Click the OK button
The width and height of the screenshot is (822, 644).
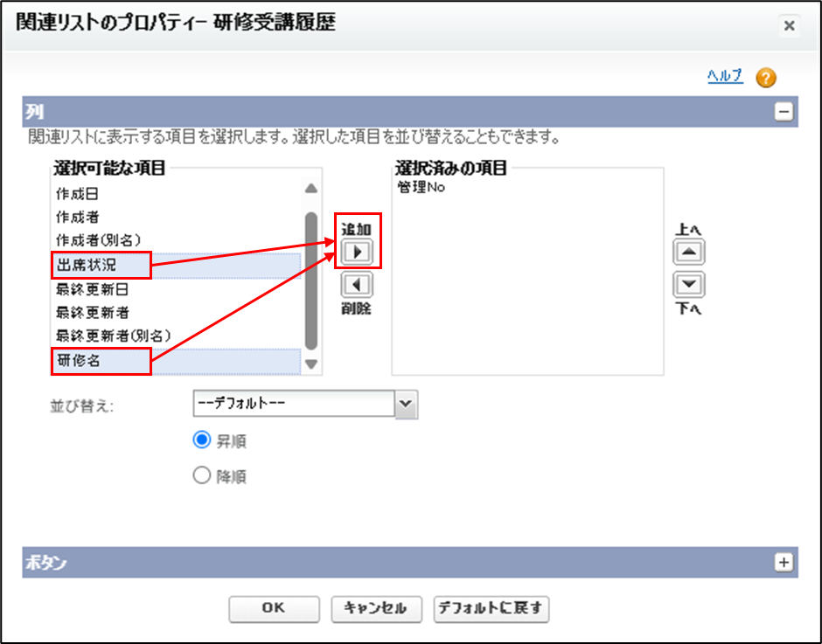[274, 609]
